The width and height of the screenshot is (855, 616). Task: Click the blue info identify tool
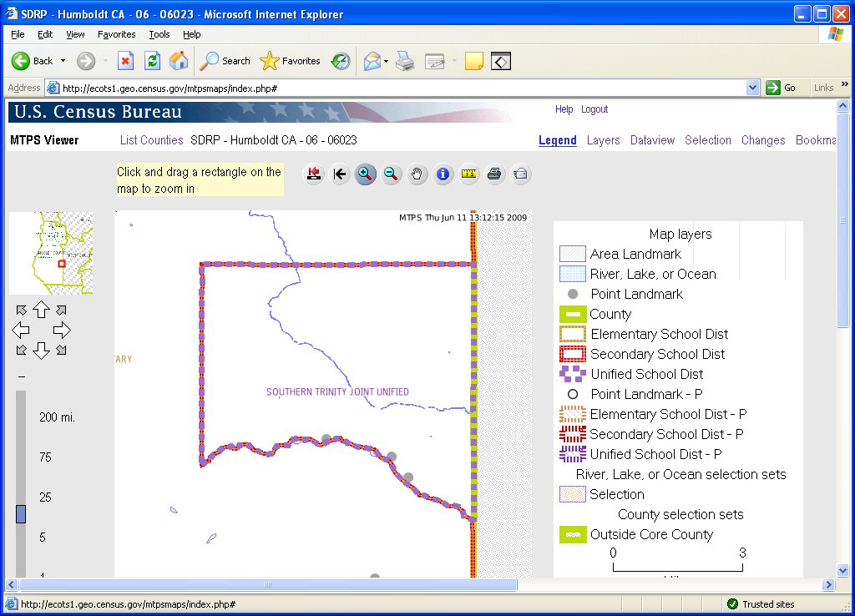(443, 174)
